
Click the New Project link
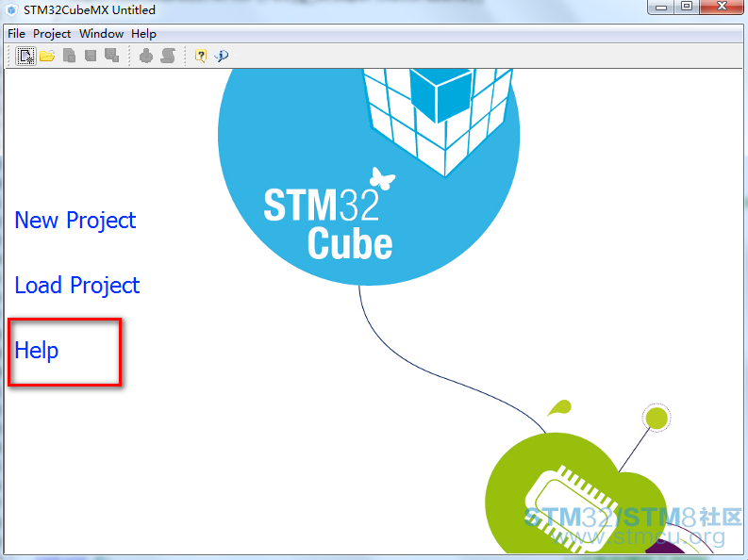pyautogui.click(x=75, y=221)
